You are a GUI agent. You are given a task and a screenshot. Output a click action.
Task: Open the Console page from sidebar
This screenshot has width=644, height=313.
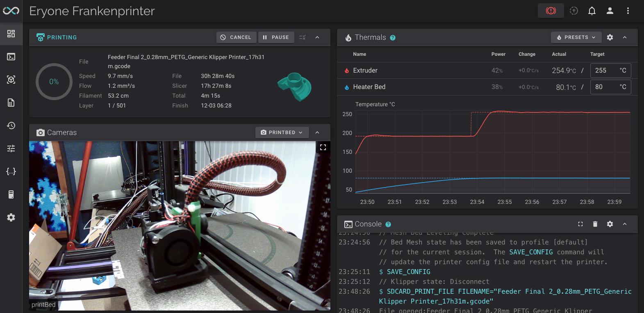(11, 57)
